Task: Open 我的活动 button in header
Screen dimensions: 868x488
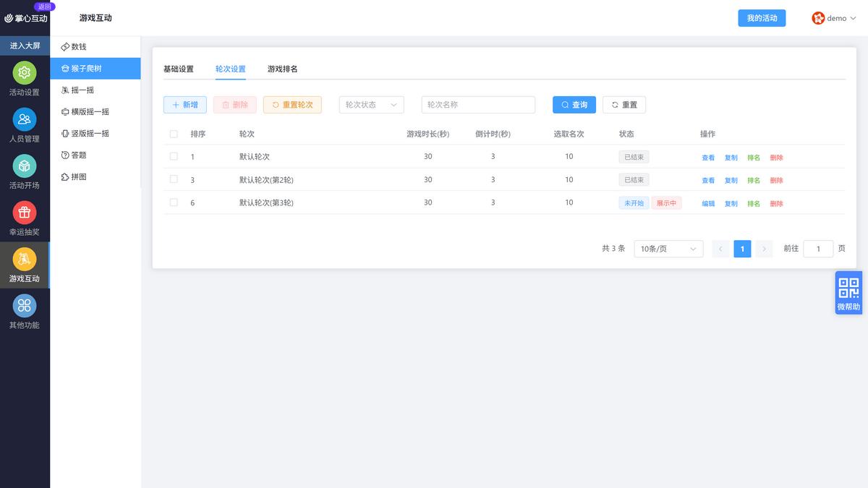Action: pos(762,18)
